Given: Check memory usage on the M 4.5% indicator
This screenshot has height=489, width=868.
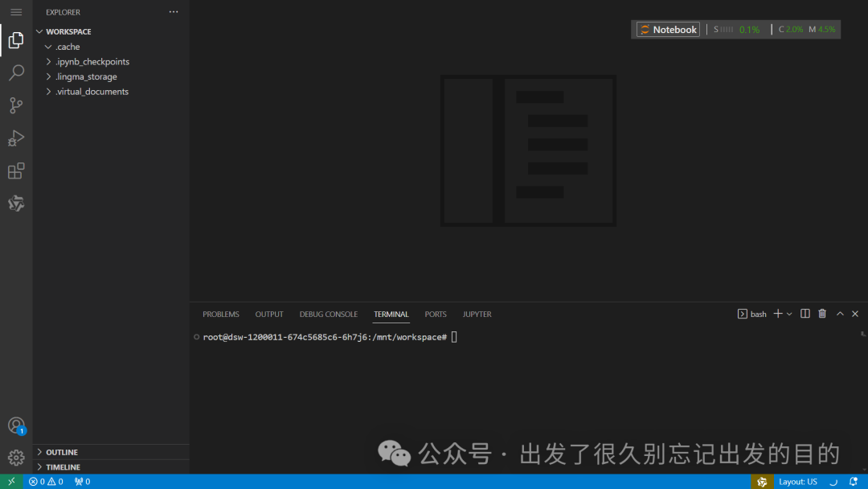Looking at the screenshot, I should tap(822, 29).
